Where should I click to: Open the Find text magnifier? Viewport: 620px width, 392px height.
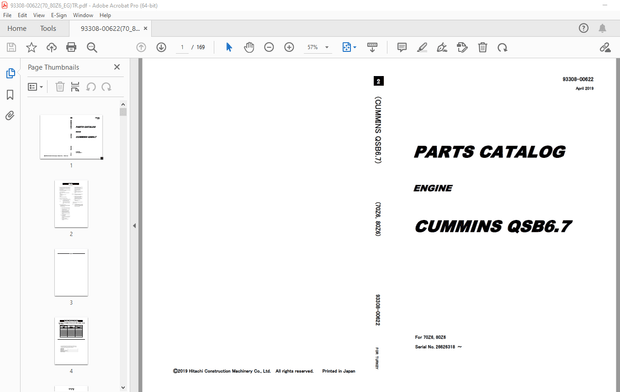pos(92,47)
